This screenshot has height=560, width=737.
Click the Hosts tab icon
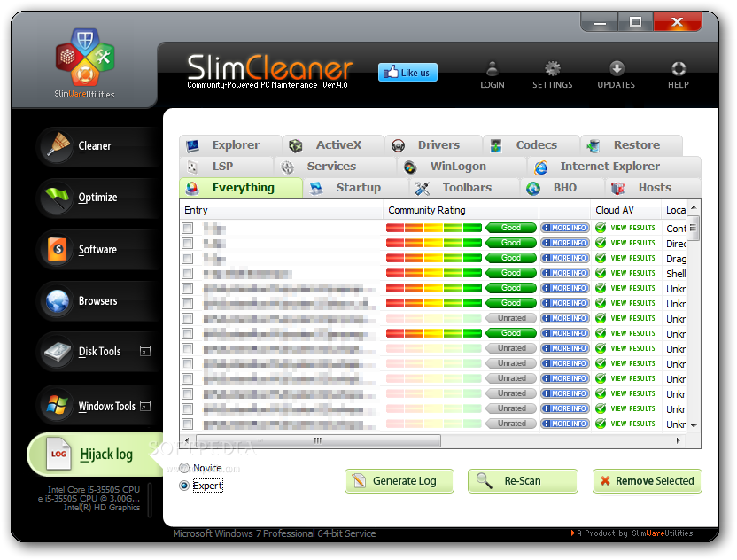(618, 189)
